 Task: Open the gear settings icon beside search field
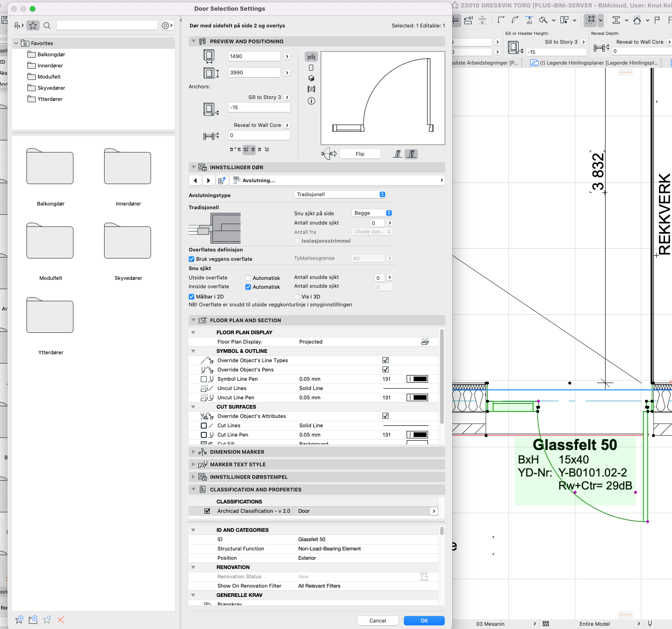167,26
